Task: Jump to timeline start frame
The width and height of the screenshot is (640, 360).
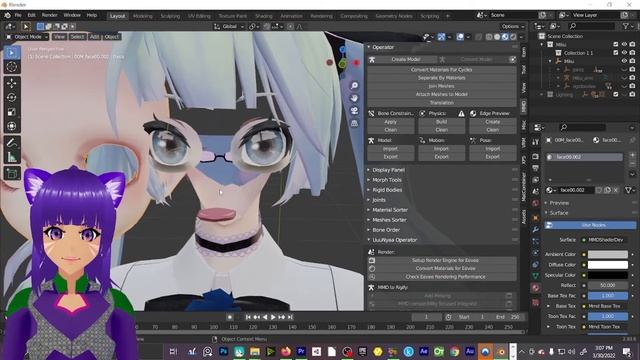Action: tap(248, 317)
